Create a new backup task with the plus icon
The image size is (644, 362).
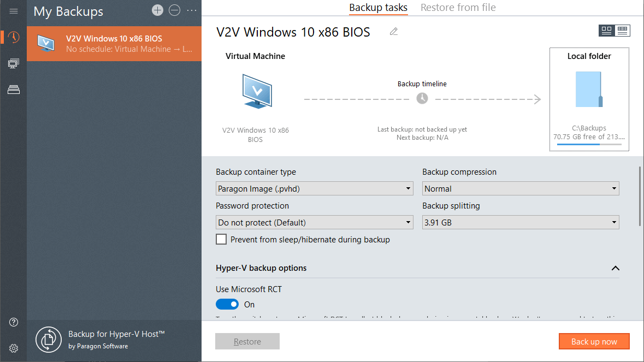(x=157, y=10)
